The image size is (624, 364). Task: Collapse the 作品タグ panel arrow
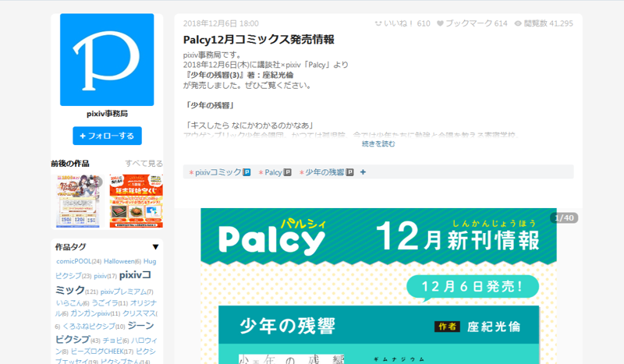coord(155,247)
